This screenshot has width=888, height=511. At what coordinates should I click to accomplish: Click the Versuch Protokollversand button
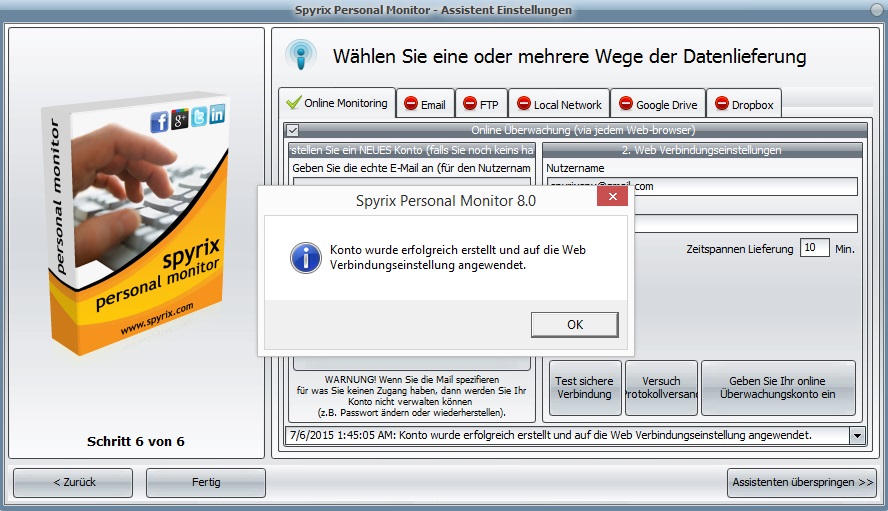(x=661, y=388)
